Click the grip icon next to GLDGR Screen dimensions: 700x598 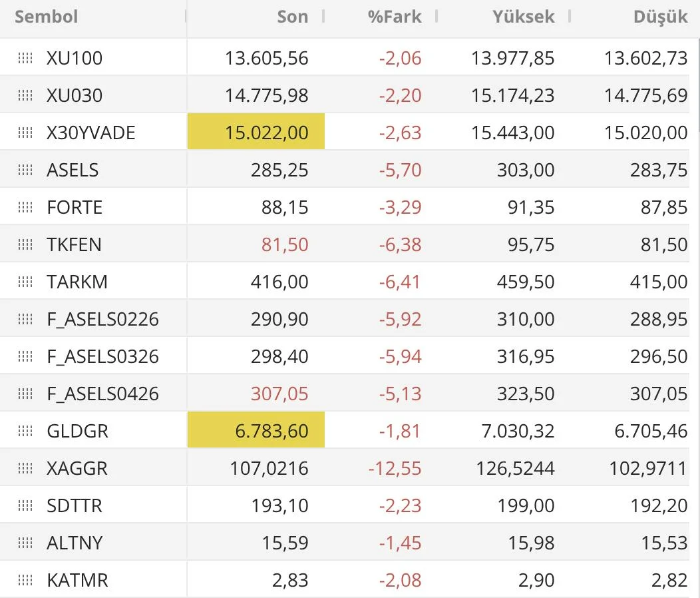[x=25, y=432]
